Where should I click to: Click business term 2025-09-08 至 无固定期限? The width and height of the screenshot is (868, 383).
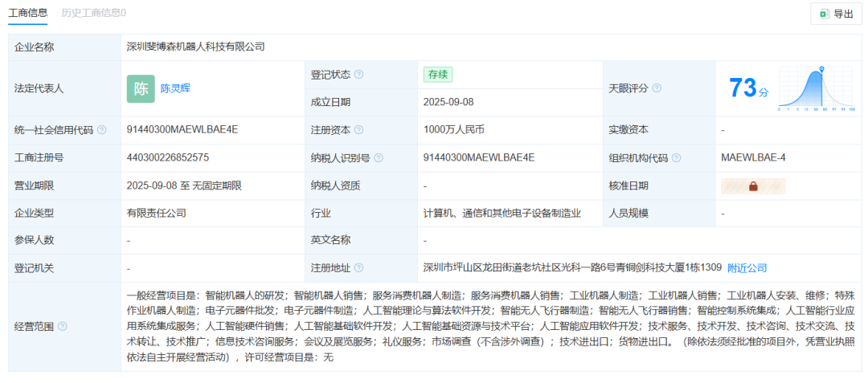click(184, 185)
